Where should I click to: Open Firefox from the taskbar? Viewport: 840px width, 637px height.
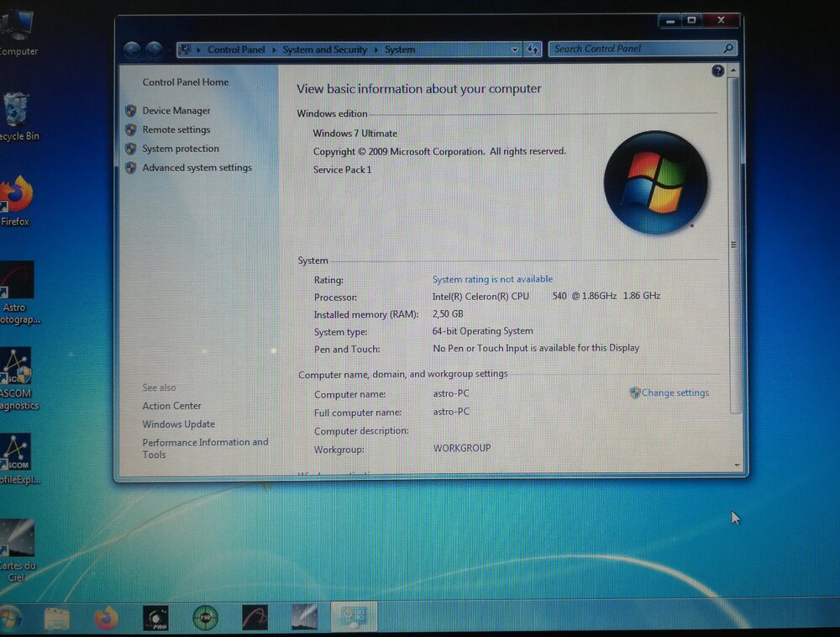coord(106,619)
